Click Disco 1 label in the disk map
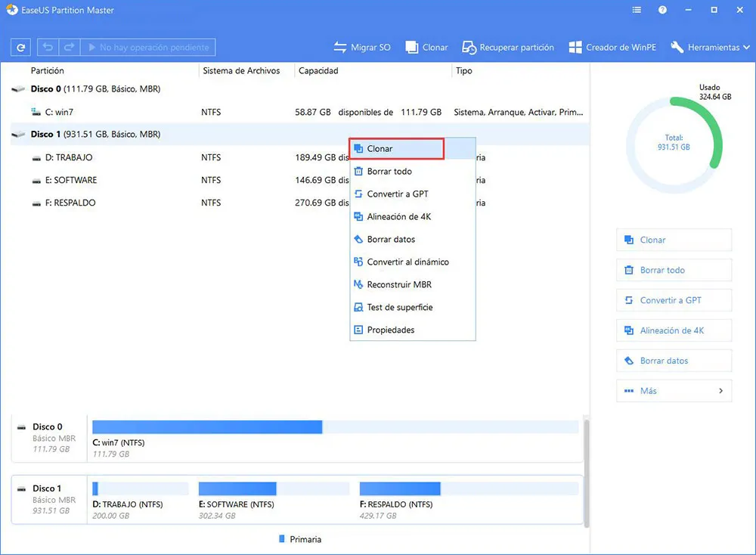This screenshot has width=756, height=555. click(47, 488)
